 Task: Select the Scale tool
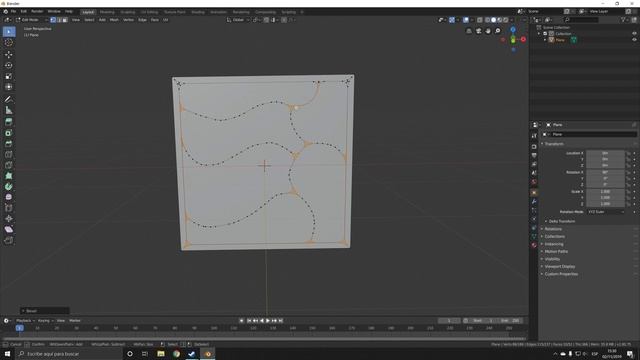click(9, 76)
